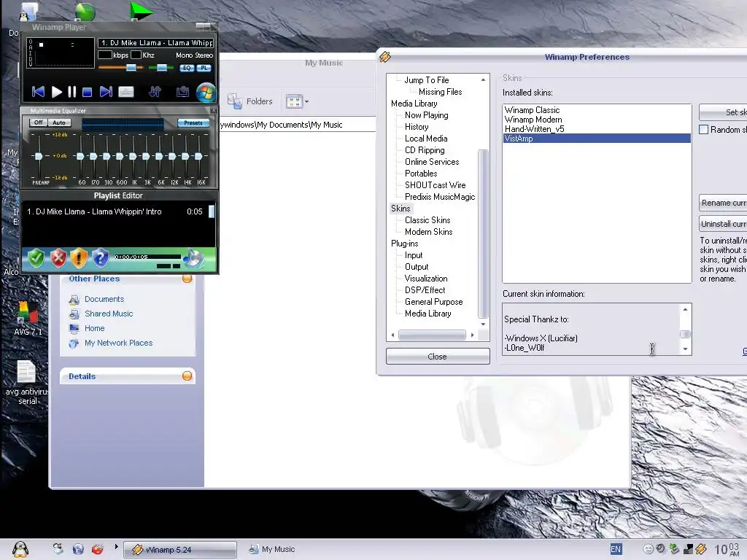Image resolution: width=747 pixels, height=560 pixels.
Task: Click the music CD icon in Playlist Editor
Action: (193, 258)
